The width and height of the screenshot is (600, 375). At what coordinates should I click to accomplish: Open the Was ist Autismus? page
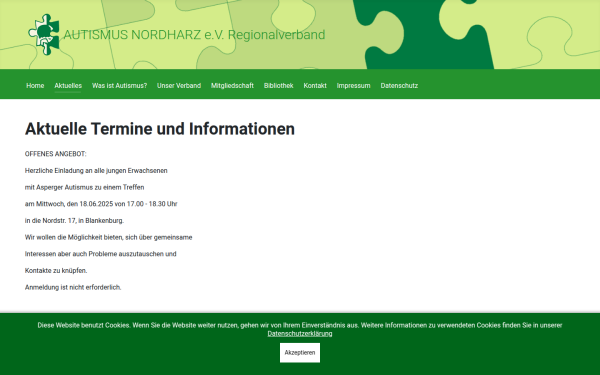119,86
